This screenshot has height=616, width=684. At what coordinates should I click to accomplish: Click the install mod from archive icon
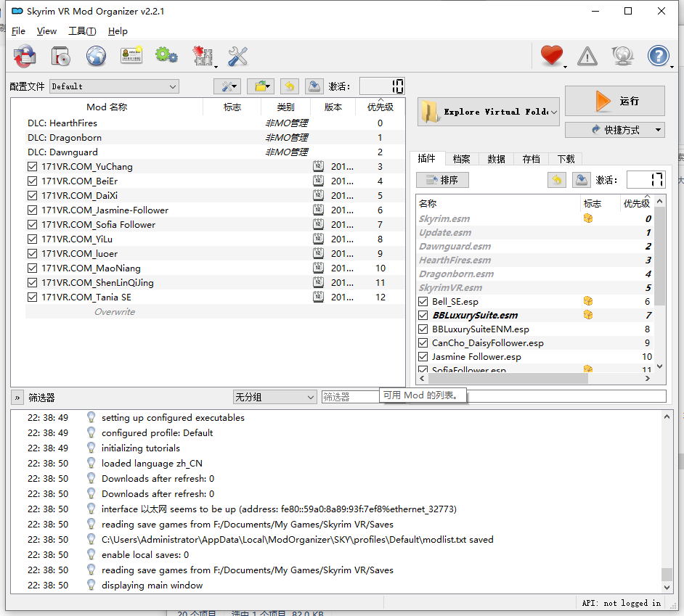tap(60, 55)
